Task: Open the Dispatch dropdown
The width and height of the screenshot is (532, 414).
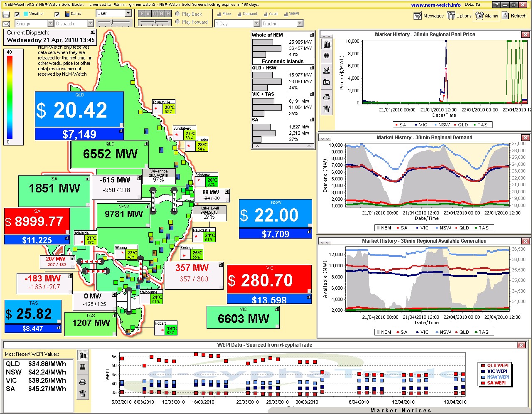Action: (91, 24)
